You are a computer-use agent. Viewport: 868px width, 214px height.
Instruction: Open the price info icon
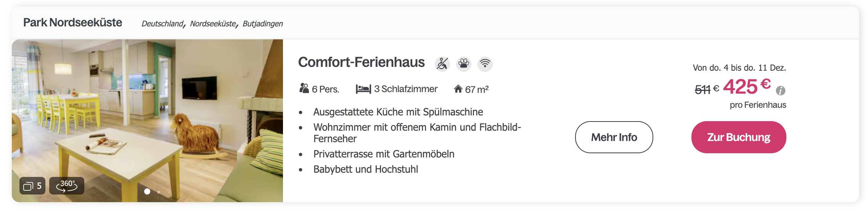[781, 91]
